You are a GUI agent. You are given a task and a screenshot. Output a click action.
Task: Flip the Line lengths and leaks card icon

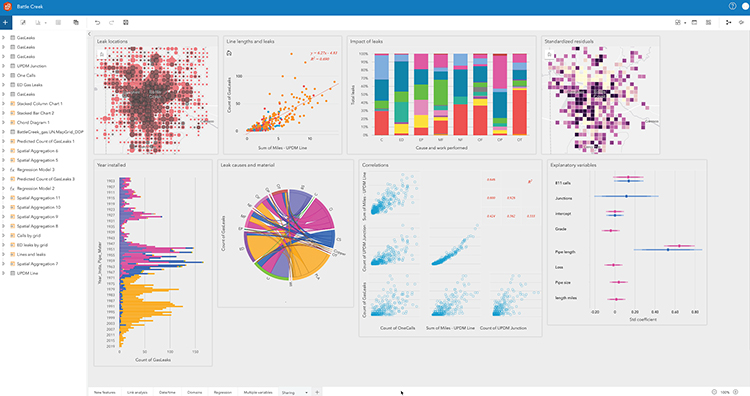[x=229, y=53]
